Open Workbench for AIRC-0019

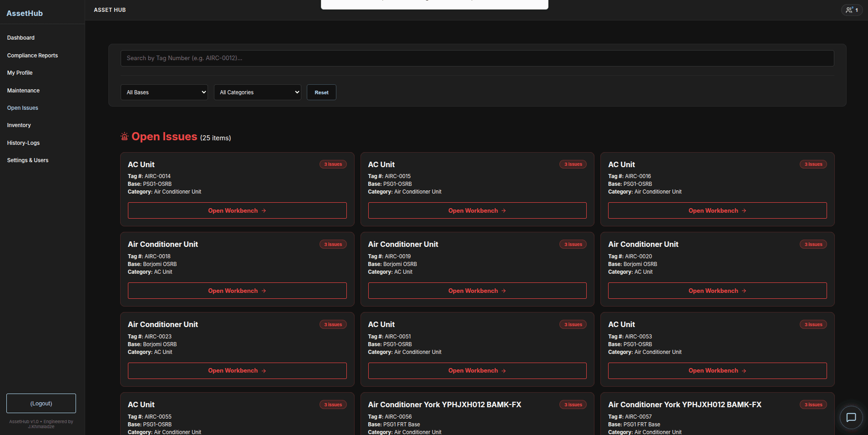click(477, 291)
